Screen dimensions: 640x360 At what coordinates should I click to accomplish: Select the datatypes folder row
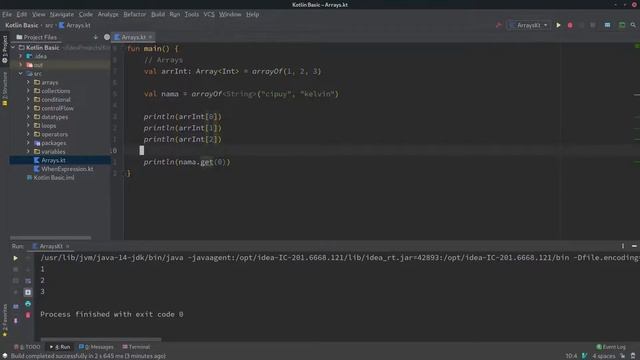[60, 117]
